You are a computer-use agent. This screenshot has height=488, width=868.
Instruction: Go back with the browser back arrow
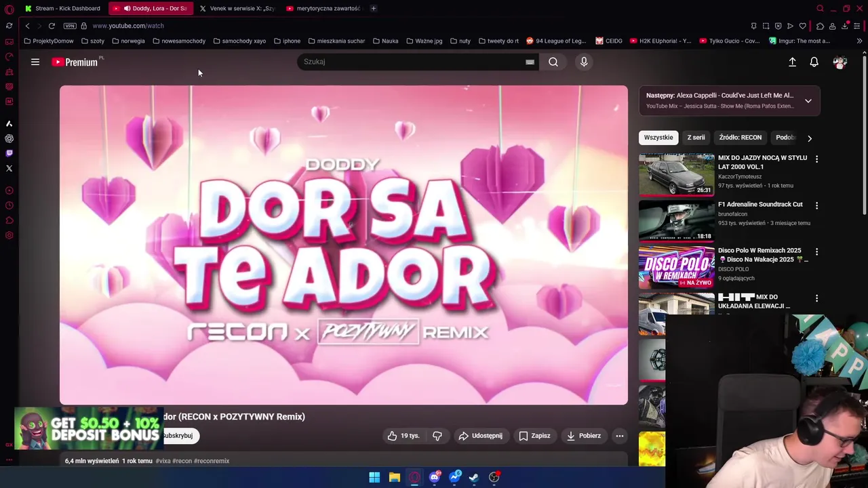coord(27,26)
